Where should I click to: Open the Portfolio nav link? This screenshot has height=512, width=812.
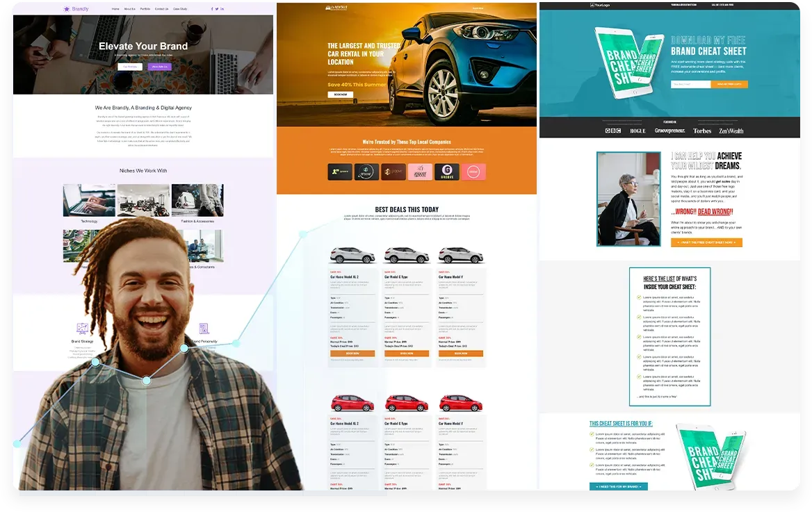pyautogui.click(x=145, y=9)
